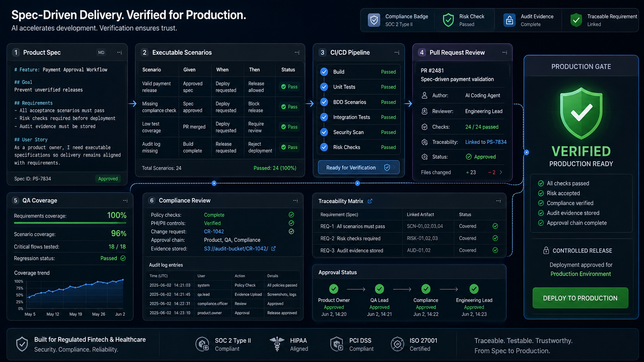
Task: Click the MD badge in Product Spec
Action: point(101,52)
